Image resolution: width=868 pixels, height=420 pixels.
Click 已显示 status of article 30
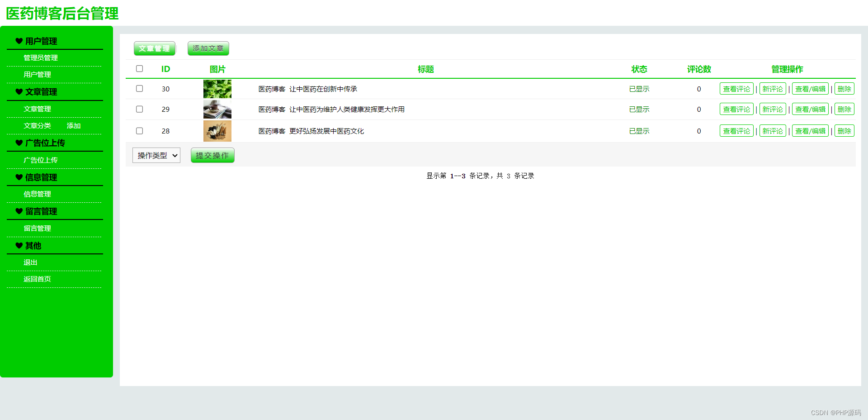[x=639, y=89]
